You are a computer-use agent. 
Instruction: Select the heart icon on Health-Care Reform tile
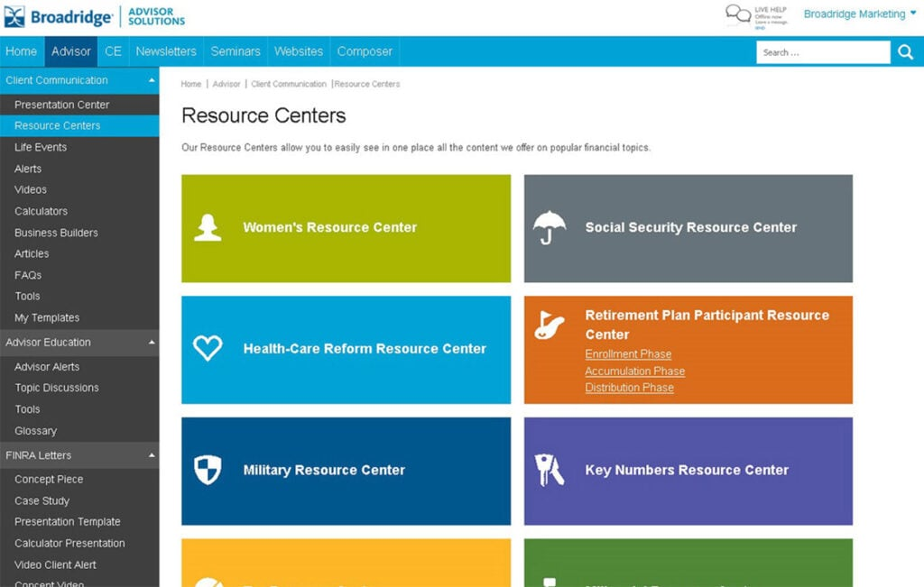[207, 349]
